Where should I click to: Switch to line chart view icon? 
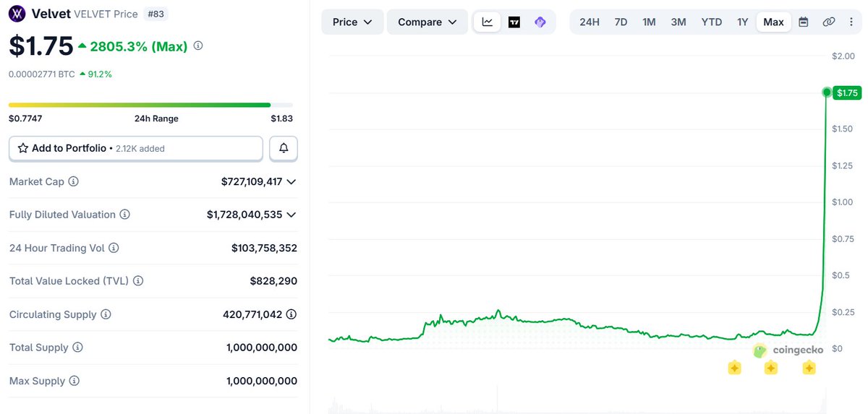[x=488, y=22]
